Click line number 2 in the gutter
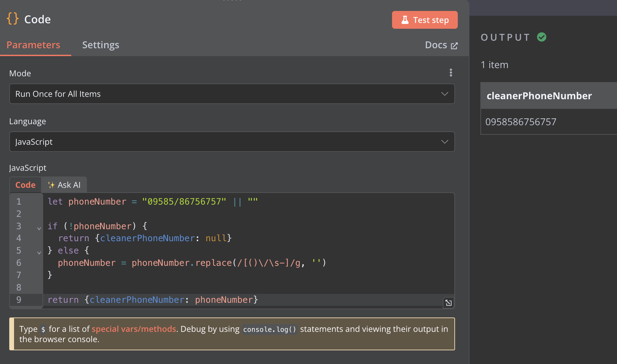Viewport: 617px width, 364px height. 19,214
